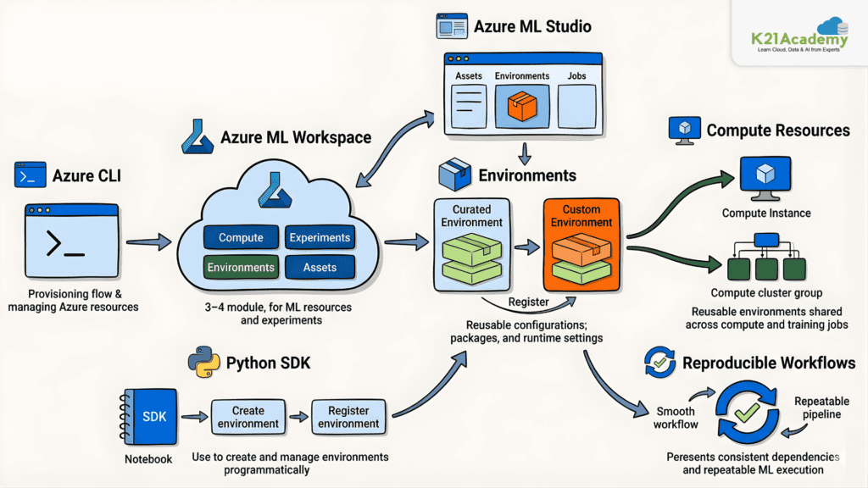The width and height of the screenshot is (868, 488).
Task: Click the Compute Resources heading text
Action: point(778,130)
